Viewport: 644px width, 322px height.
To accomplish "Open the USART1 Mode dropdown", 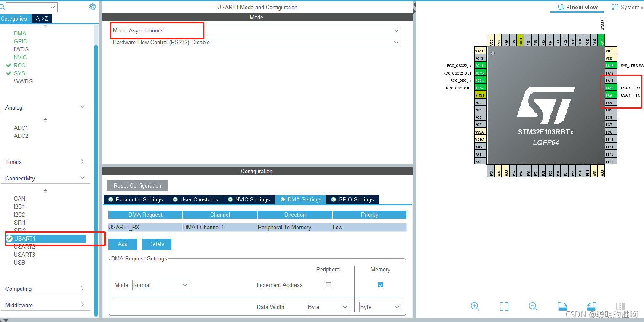I will click(264, 30).
